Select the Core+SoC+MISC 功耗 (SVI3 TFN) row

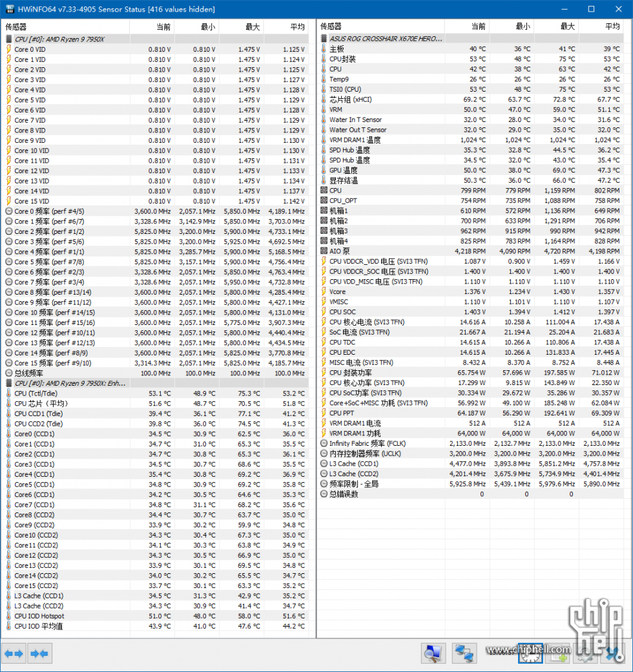pos(470,403)
